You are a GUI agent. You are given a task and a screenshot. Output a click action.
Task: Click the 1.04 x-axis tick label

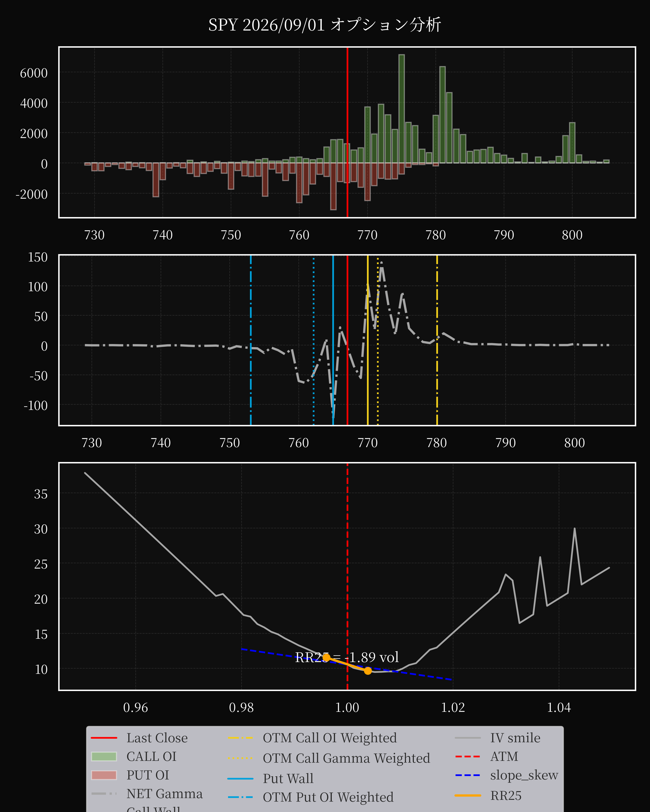click(x=559, y=707)
